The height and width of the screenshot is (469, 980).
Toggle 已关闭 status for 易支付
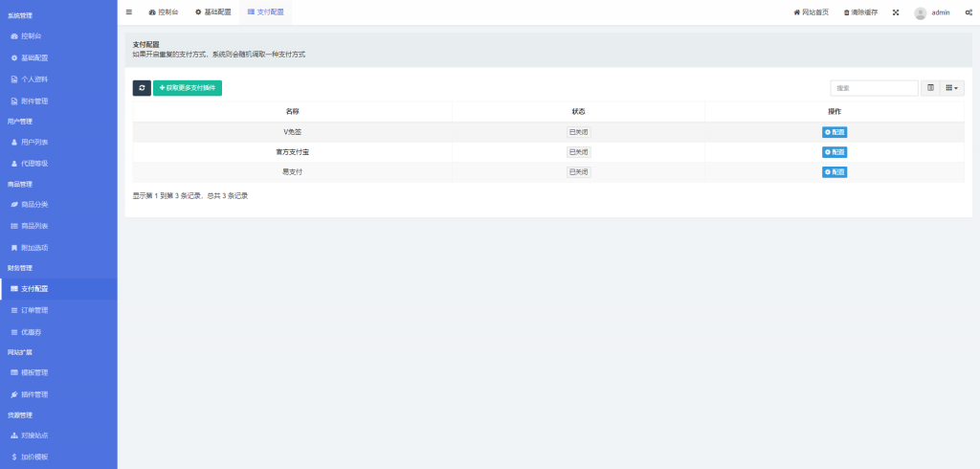(x=579, y=172)
